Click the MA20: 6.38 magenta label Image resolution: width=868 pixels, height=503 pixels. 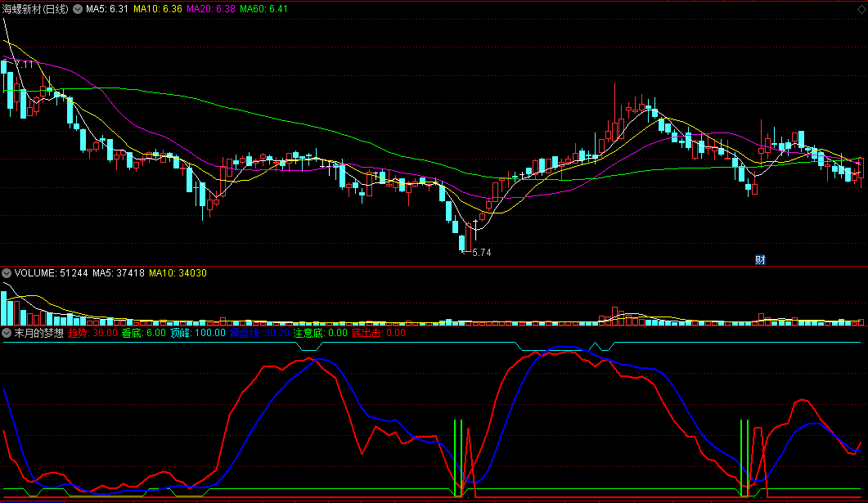click(x=211, y=9)
